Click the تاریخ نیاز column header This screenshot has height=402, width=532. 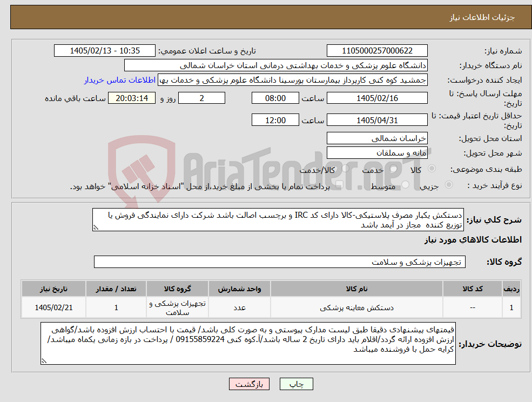point(53,289)
